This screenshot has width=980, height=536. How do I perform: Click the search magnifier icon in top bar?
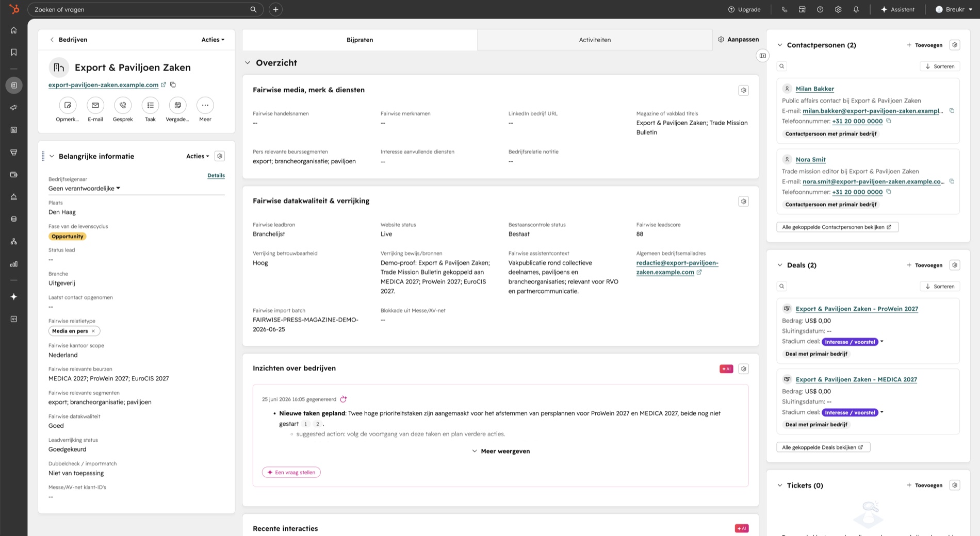click(253, 9)
